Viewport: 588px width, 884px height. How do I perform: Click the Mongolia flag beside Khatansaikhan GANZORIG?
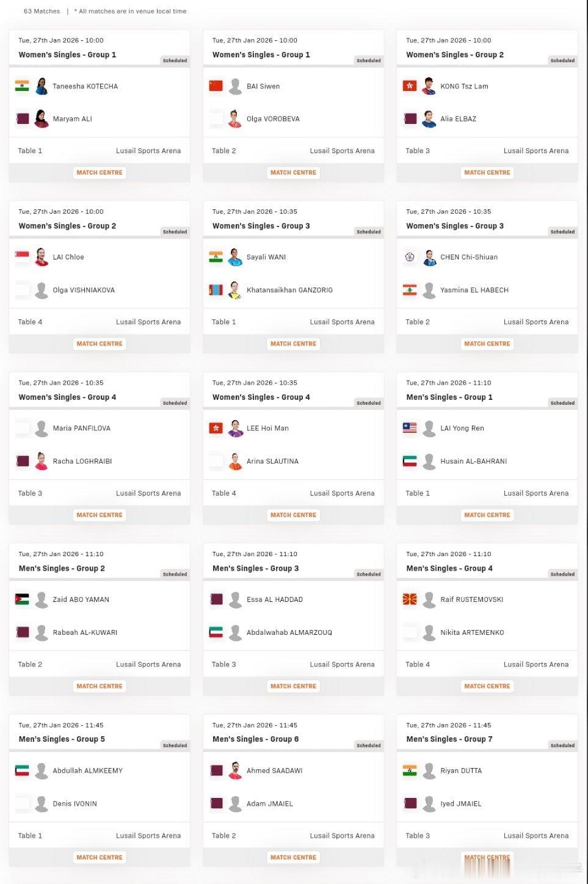pyautogui.click(x=216, y=290)
